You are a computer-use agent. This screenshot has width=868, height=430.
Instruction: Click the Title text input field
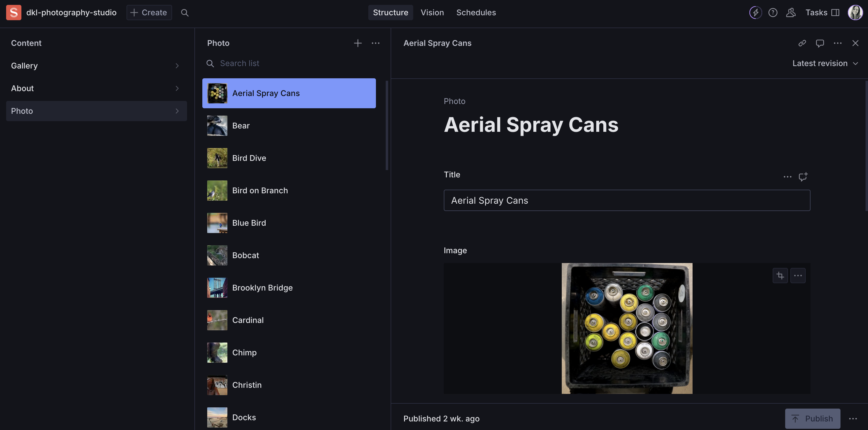(627, 200)
